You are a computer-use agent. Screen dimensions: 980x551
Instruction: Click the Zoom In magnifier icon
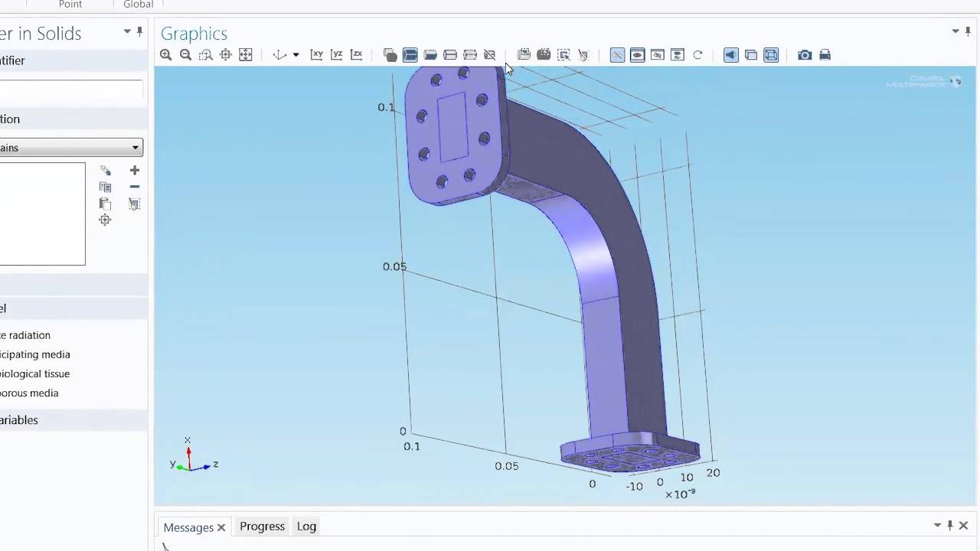(x=165, y=54)
